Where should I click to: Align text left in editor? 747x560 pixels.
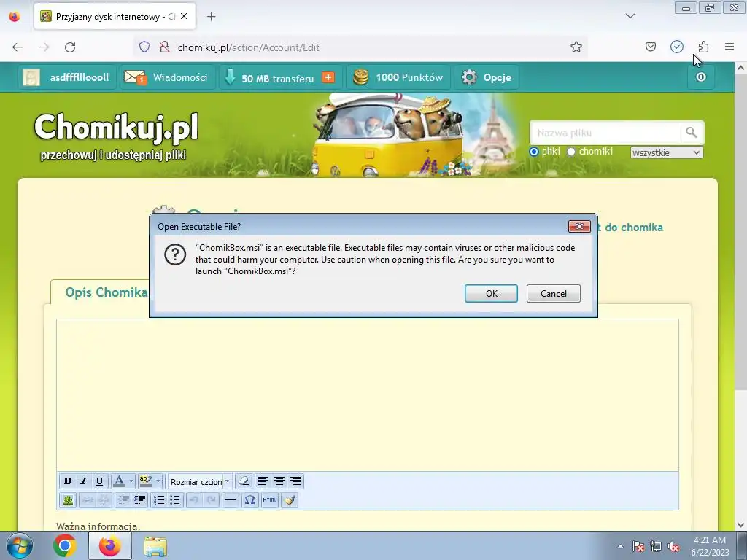coord(263,481)
